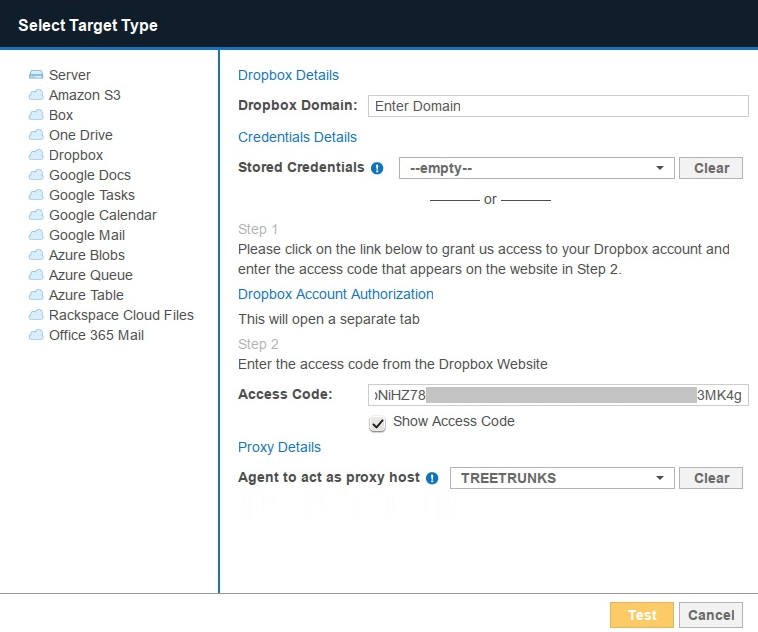Screen dimensions: 758x632
Task: Select Dropbox in the target list
Action: 76,155
